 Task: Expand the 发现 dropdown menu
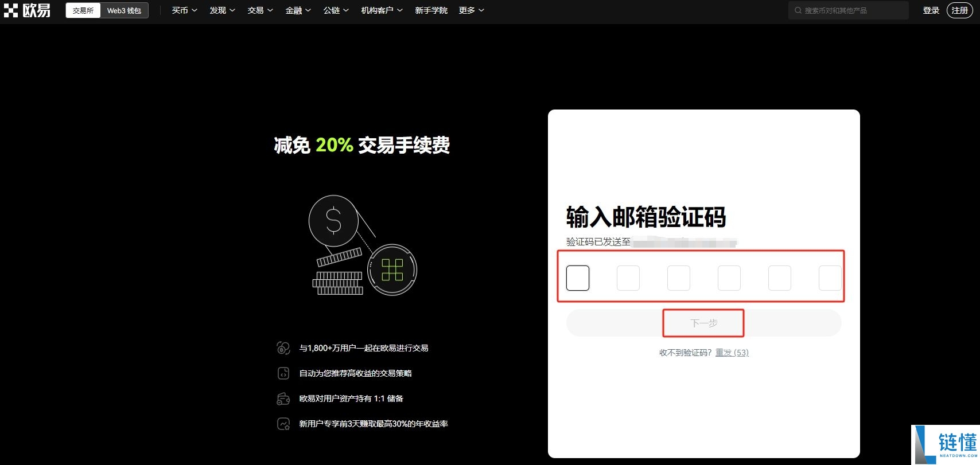(223, 10)
